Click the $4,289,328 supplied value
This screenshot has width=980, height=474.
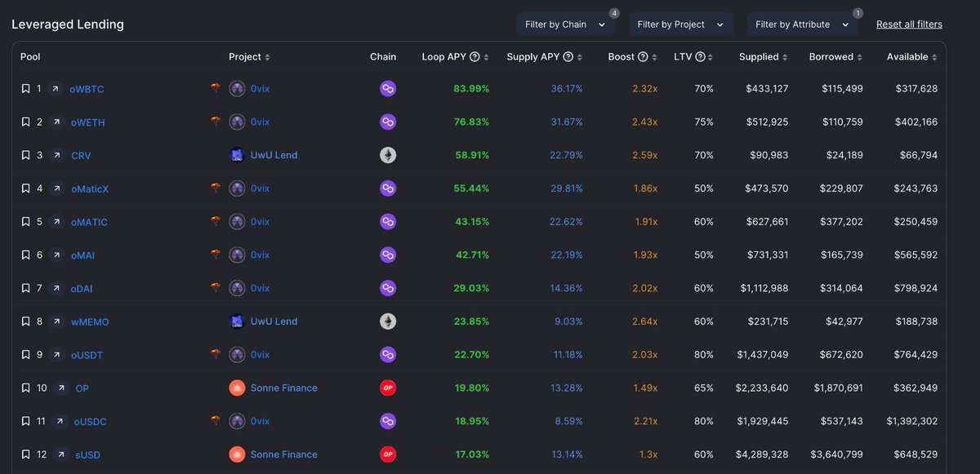762,454
